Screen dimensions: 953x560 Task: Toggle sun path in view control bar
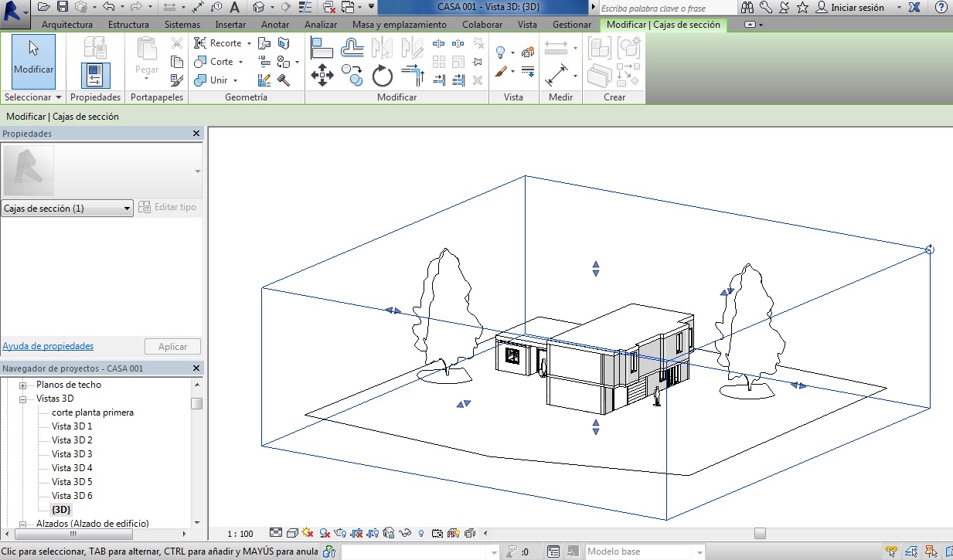click(x=308, y=533)
